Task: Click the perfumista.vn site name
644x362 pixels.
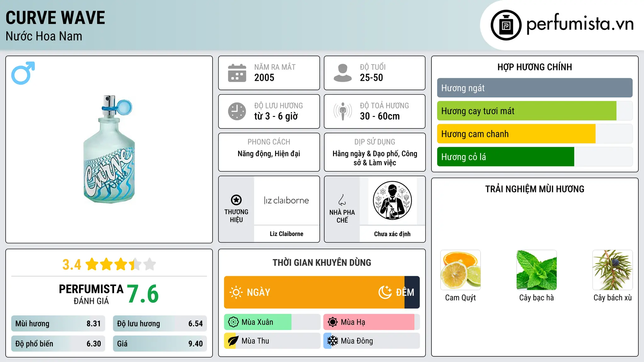Action: coord(580,24)
